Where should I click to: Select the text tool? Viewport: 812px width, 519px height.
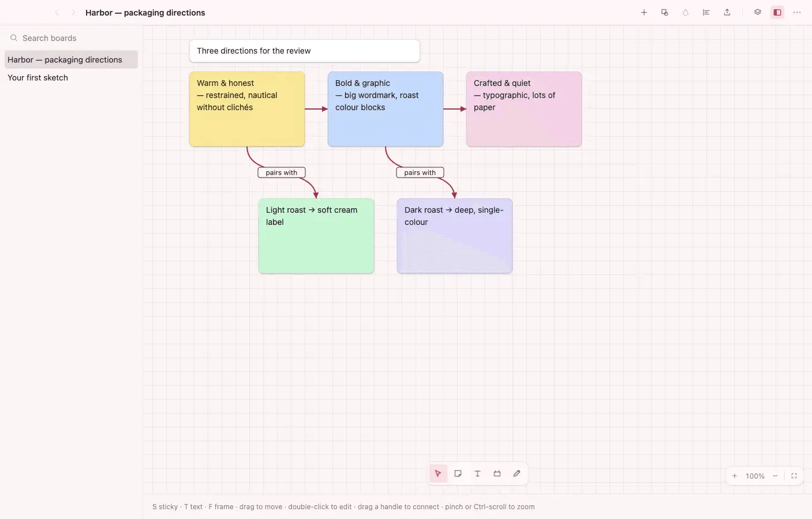(x=477, y=473)
